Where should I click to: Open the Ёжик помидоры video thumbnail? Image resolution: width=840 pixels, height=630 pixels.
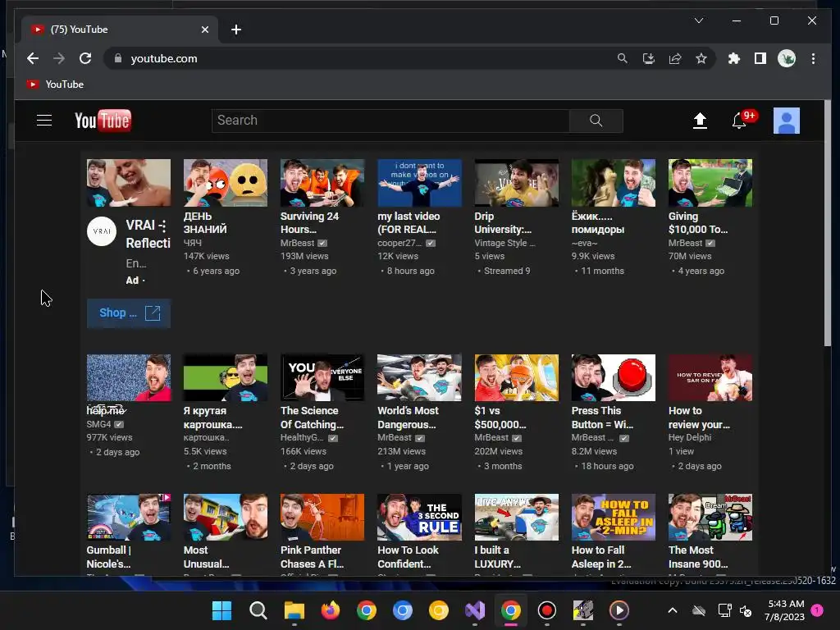(x=614, y=183)
